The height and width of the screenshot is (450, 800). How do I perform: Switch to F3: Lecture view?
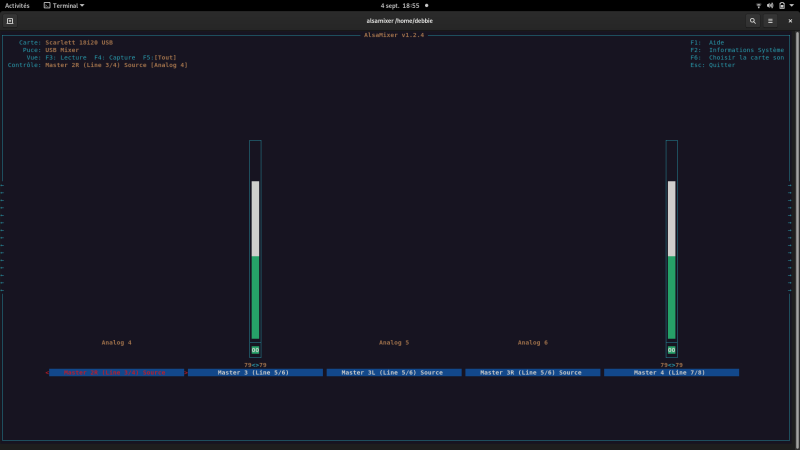[x=66, y=58]
